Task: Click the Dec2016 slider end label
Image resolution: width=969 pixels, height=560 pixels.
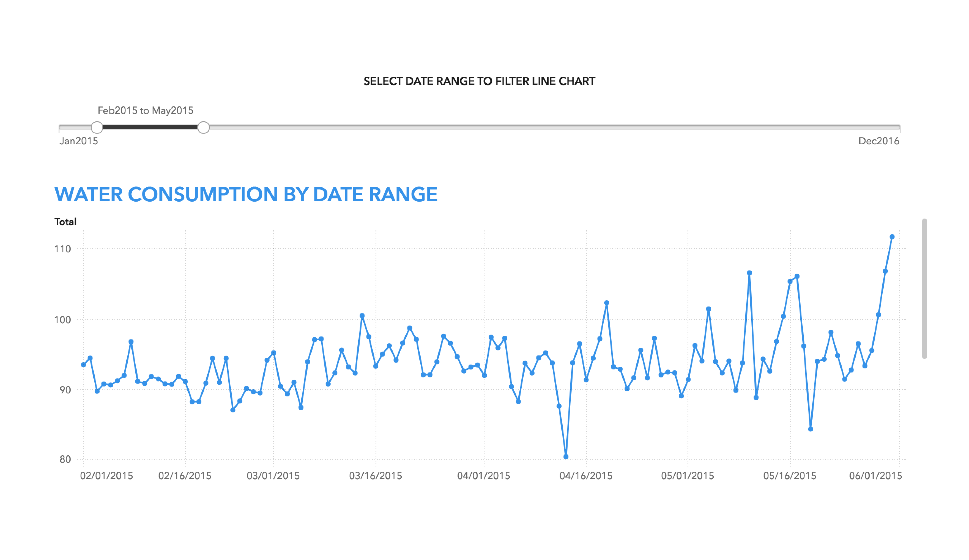Action: pos(879,141)
